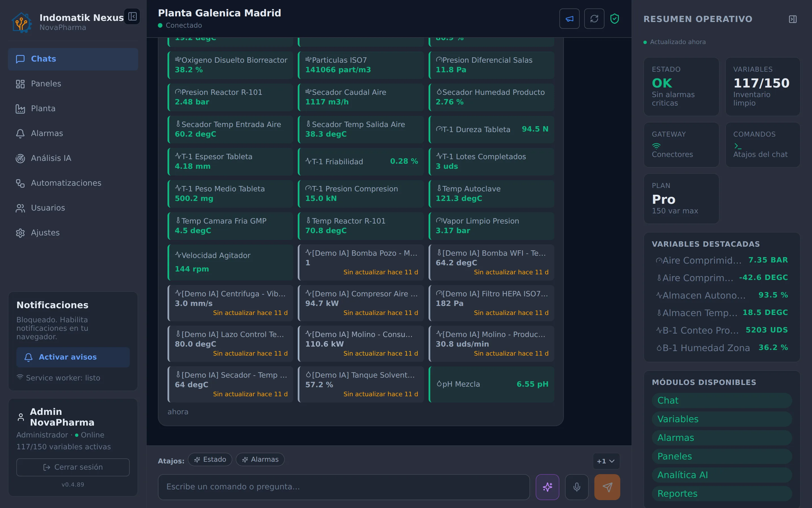Activate the microphone voice input
This screenshot has width=812, height=508.
click(577, 487)
